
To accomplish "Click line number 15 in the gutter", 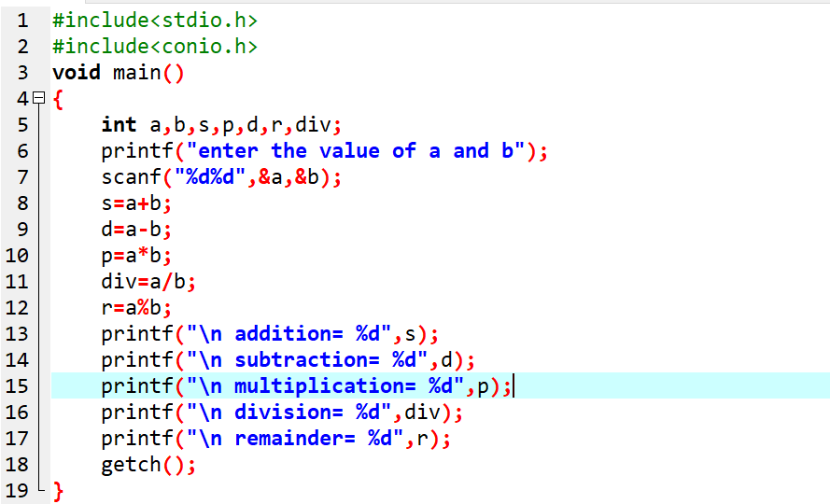I will (x=17, y=386).
